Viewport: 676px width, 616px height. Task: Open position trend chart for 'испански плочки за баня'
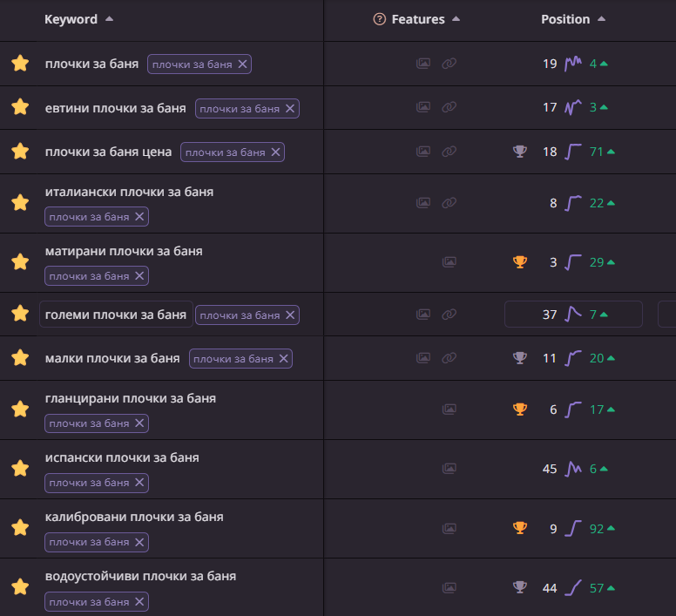tap(573, 469)
